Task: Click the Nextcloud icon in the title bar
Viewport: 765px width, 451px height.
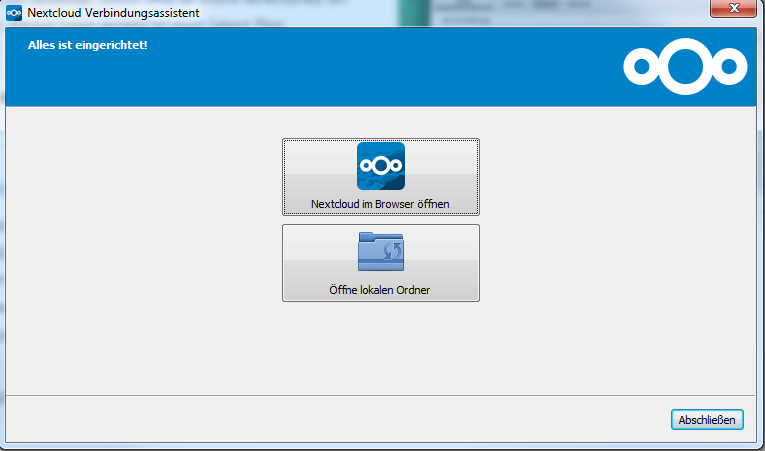Action: click(14, 13)
